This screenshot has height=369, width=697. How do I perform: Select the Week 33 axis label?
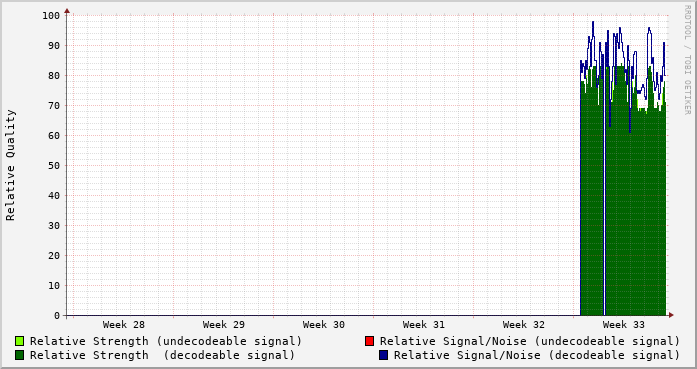click(624, 325)
